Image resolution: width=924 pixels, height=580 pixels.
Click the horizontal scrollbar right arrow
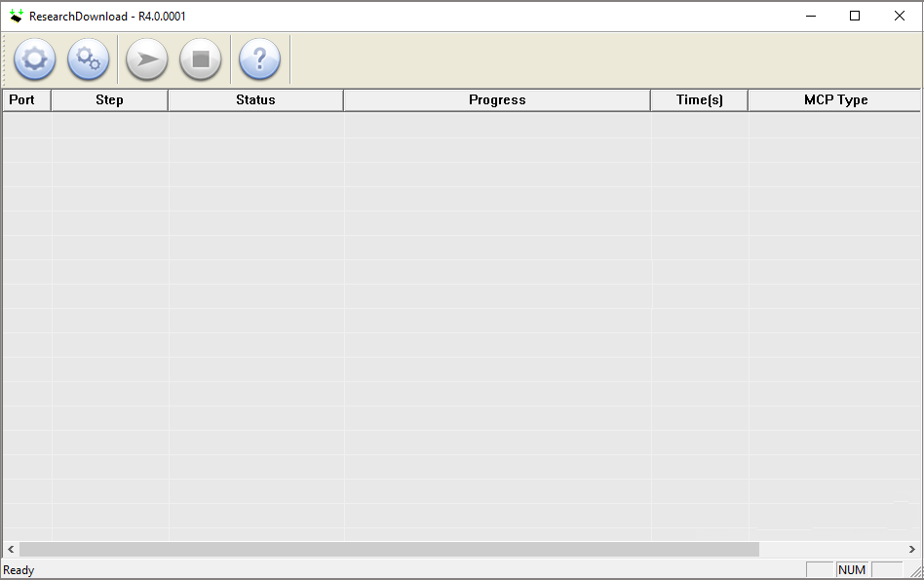(912, 550)
